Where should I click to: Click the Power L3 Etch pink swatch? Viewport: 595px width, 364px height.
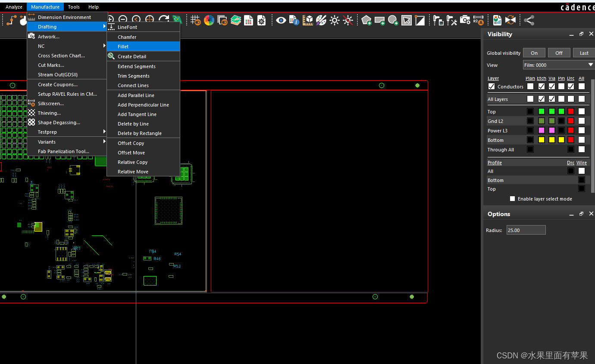pyautogui.click(x=542, y=130)
